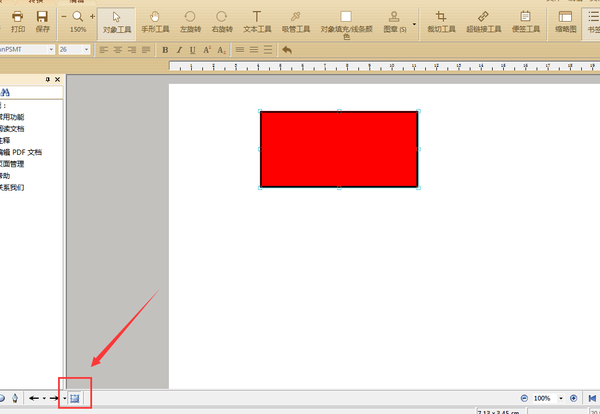This screenshot has height=414, width=600.
Task: Pin the left side panel
Action: click(47, 79)
